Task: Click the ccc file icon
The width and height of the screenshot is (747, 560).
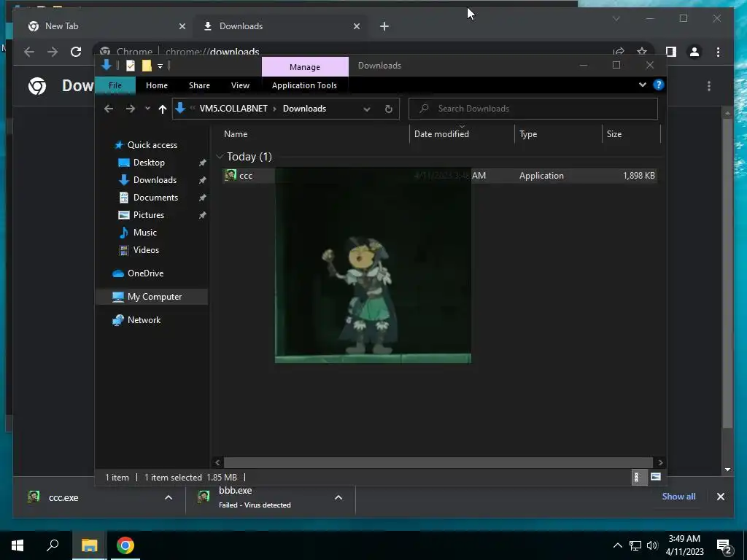Action: (x=231, y=175)
